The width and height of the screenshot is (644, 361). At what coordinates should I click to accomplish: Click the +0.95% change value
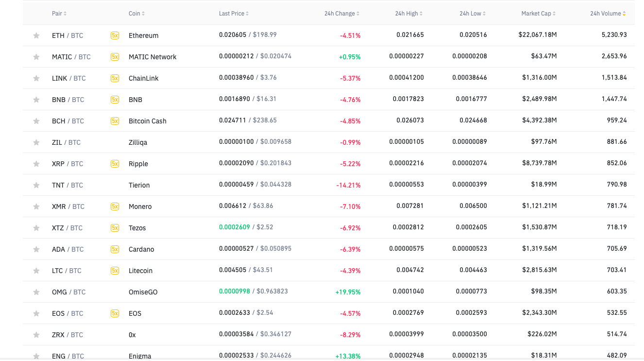pyautogui.click(x=350, y=57)
